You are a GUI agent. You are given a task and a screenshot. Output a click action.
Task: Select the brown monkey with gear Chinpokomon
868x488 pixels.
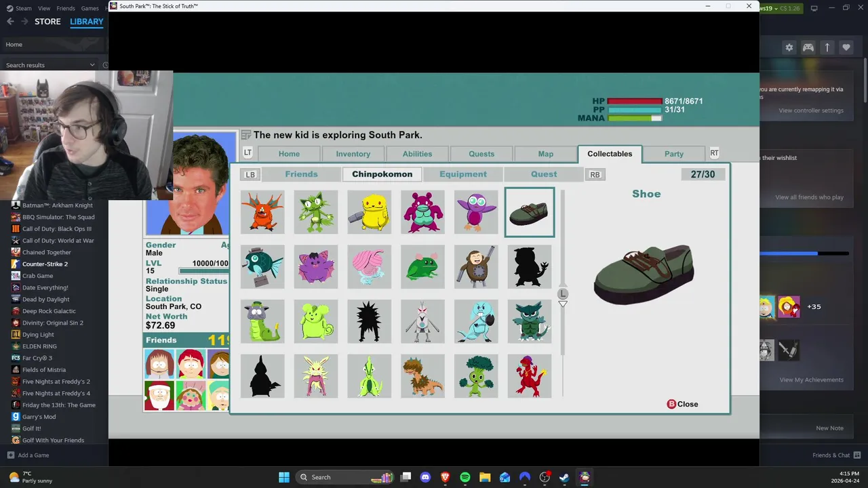476,267
